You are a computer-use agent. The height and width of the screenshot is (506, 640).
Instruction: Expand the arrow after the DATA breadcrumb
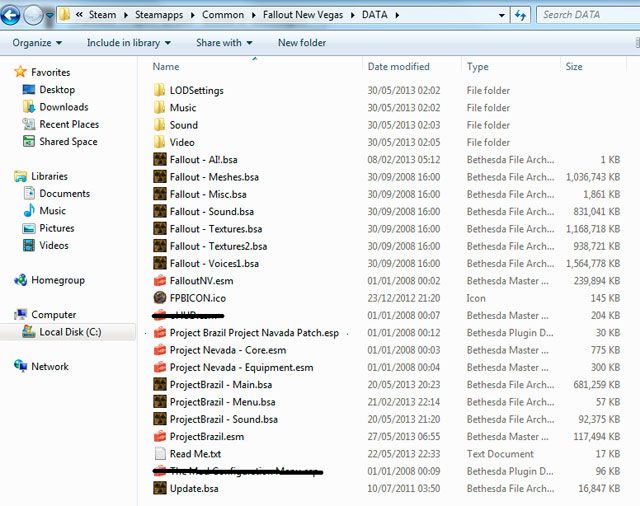click(x=397, y=16)
